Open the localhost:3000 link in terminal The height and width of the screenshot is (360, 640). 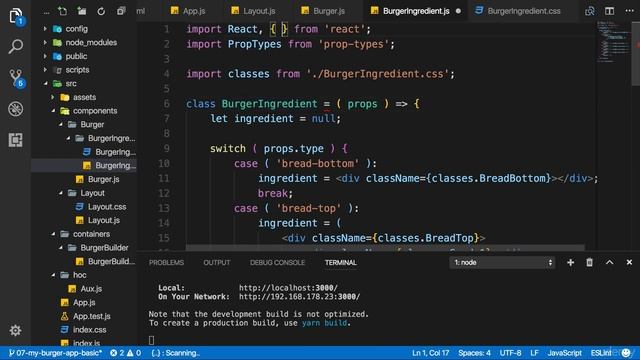pyautogui.click(x=288, y=288)
